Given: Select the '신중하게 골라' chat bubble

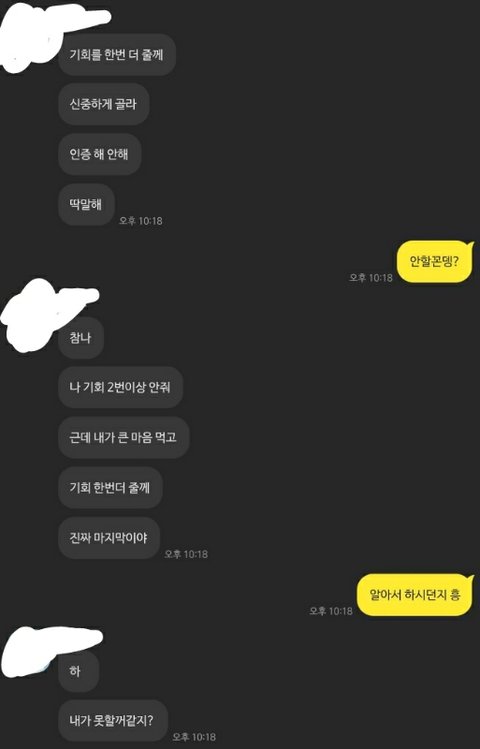Looking at the screenshot, I should pos(104,104).
